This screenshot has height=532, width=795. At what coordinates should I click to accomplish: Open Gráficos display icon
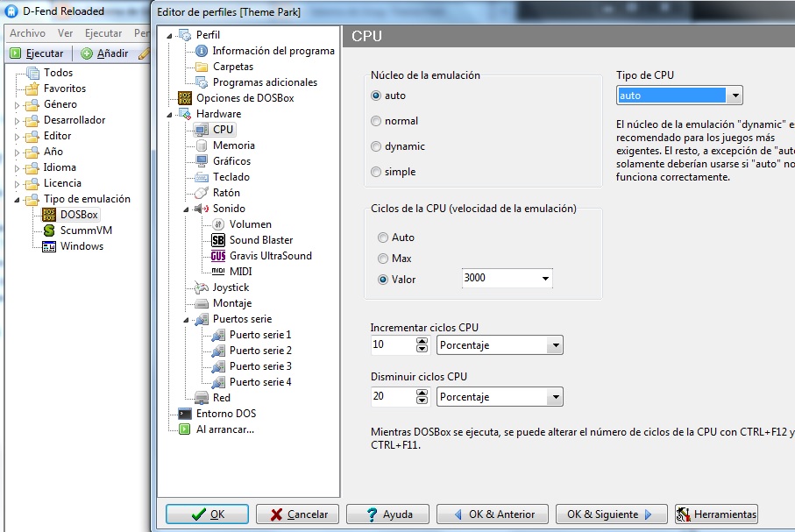click(x=202, y=160)
